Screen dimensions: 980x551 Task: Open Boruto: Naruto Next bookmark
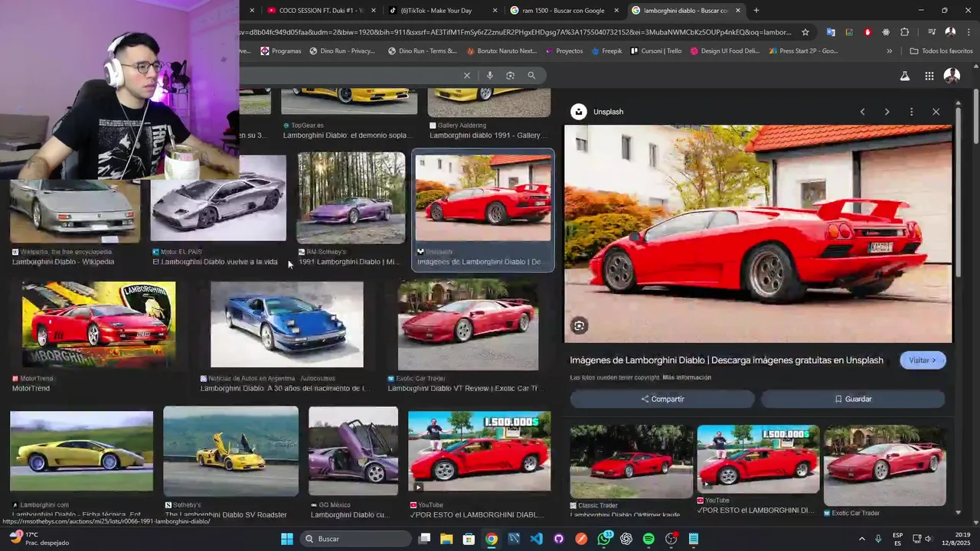pos(501,51)
